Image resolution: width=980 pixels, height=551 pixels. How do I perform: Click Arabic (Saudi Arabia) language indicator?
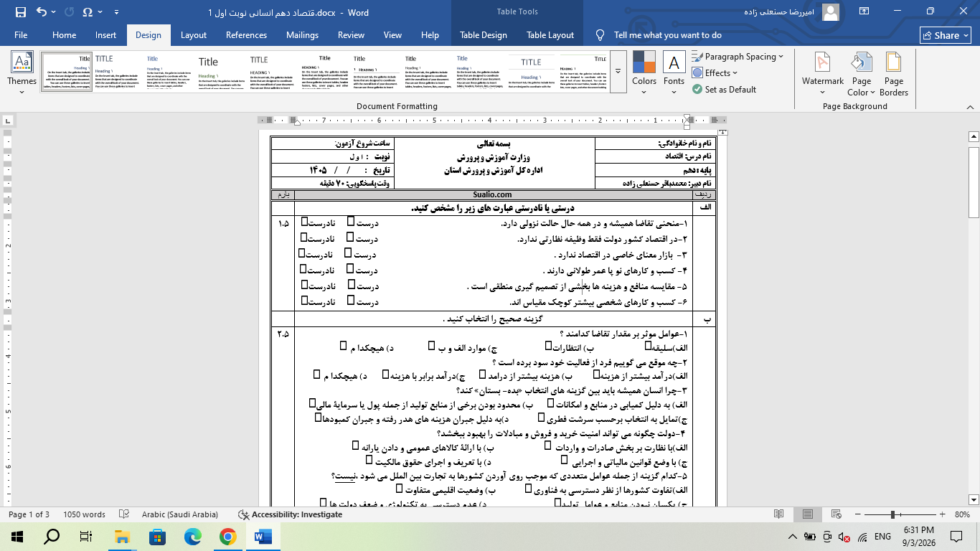[x=180, y=514]
